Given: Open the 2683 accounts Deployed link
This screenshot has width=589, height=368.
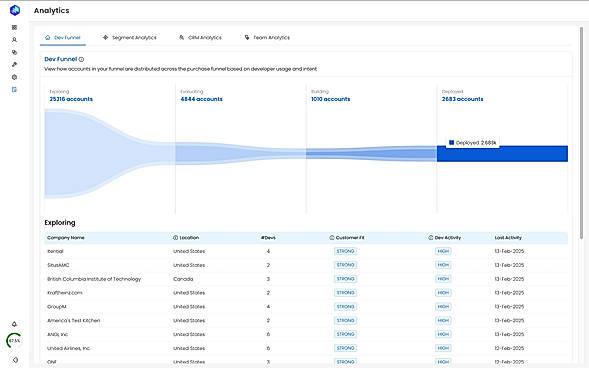Looking at the screenshot, I should (462, 99).
